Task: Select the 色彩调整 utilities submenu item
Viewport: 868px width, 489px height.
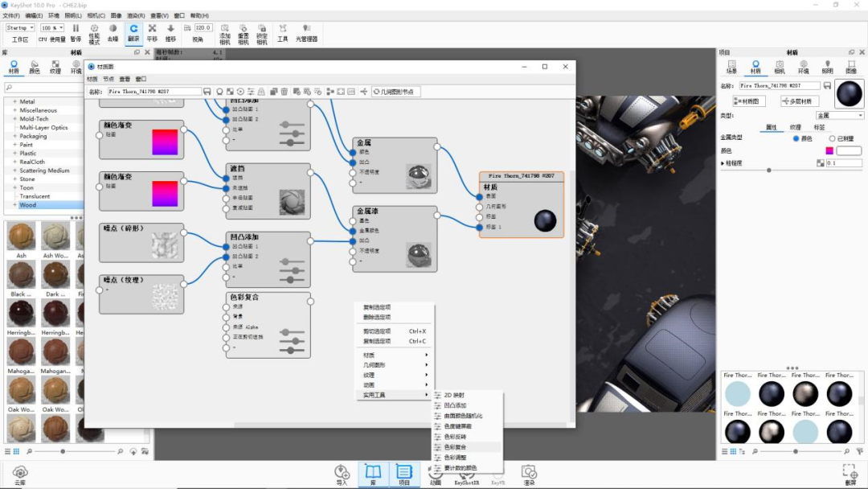Action: [467, 458]
